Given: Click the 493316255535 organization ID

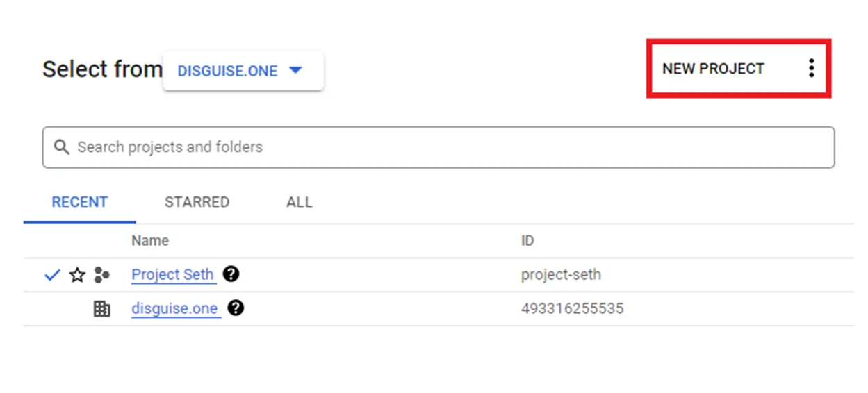Looking at the screenshot, I should pos(572,309).
